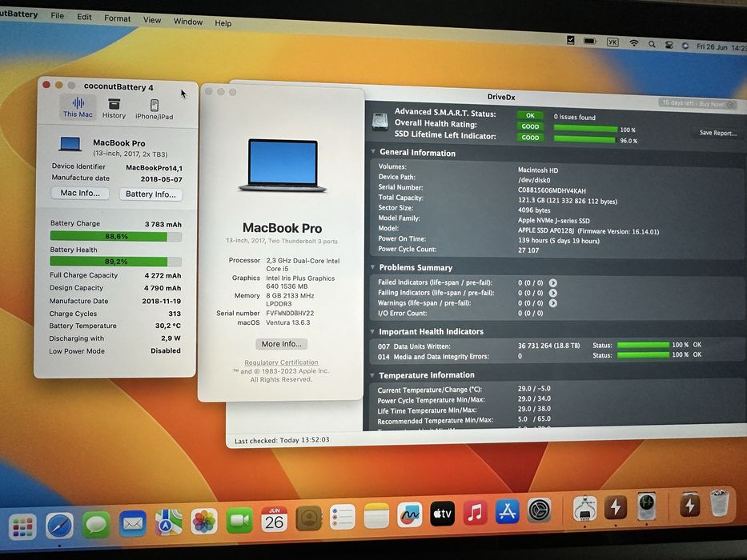Launch FaceTime from the Dock
The image size is (747, 560).
click(239, 521)
